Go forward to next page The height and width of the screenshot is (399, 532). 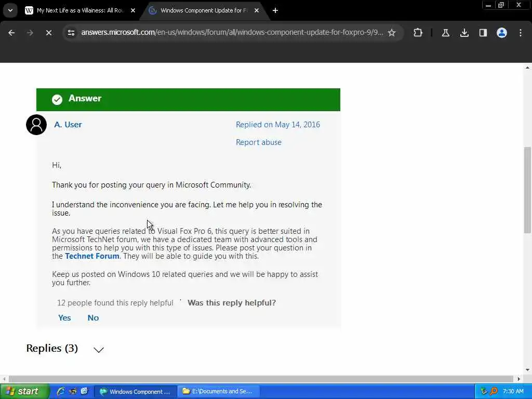[x=30, y=33]
